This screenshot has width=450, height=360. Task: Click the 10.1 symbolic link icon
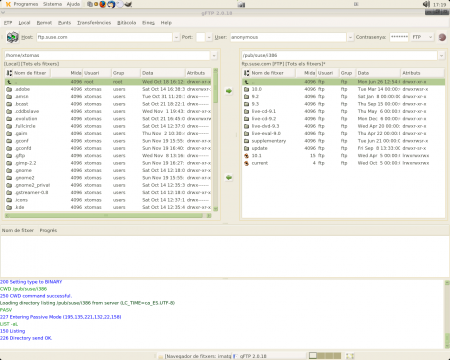point(247,156)
